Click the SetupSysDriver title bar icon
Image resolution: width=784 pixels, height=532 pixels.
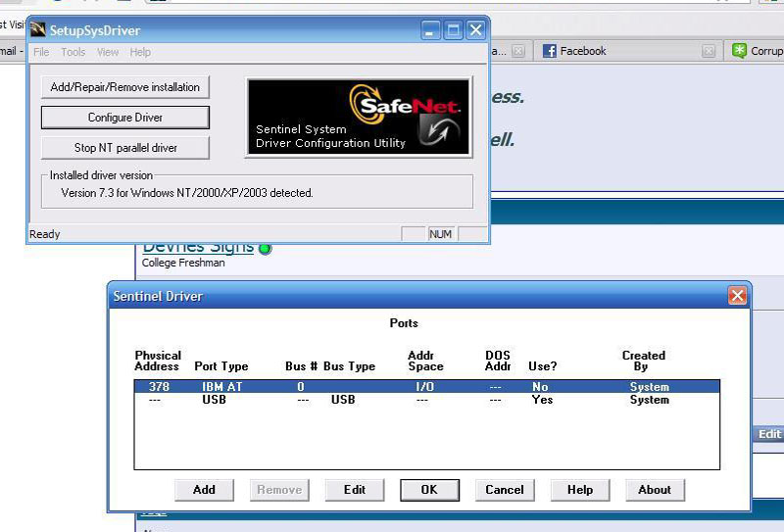click(37, 30)
